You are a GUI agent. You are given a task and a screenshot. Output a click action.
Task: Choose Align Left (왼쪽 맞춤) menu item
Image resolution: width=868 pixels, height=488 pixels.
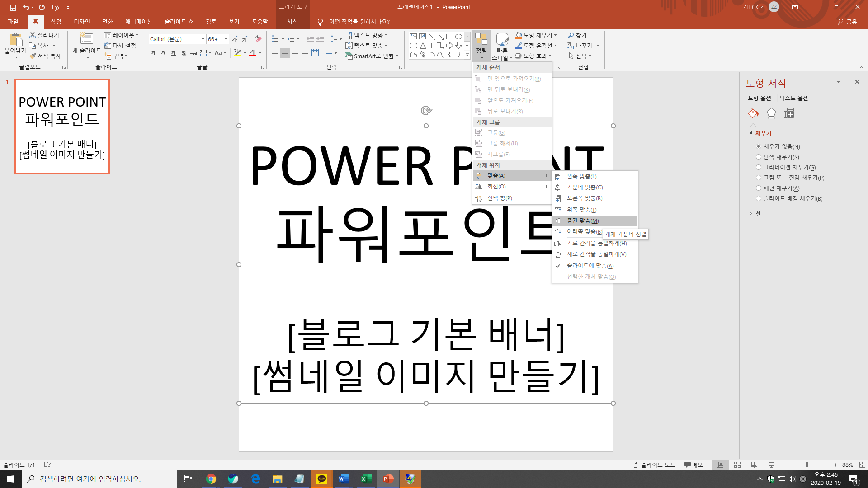(595, 177)
